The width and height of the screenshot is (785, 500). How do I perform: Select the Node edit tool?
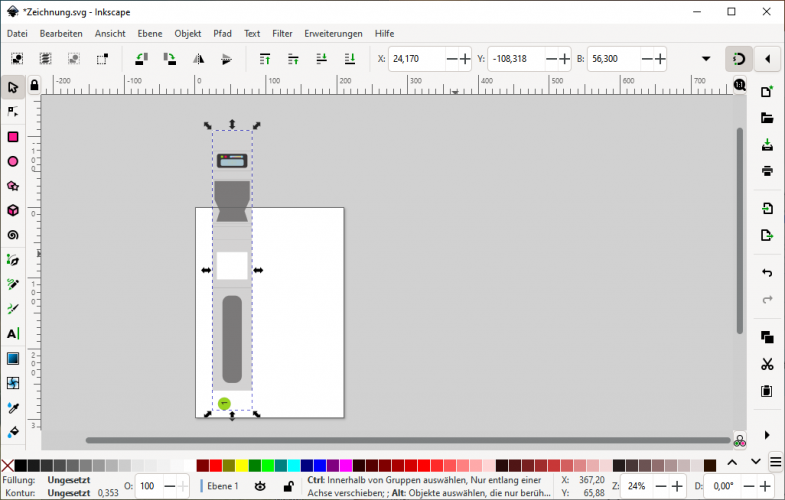point(13,112)
